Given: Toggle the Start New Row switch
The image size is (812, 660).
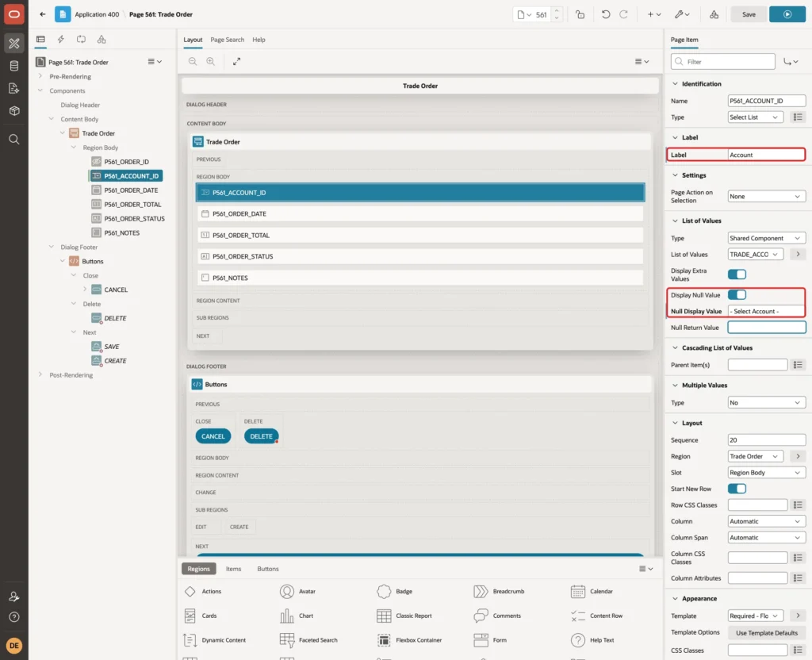Looking at the screenshot, I should [x=737, y=489].
